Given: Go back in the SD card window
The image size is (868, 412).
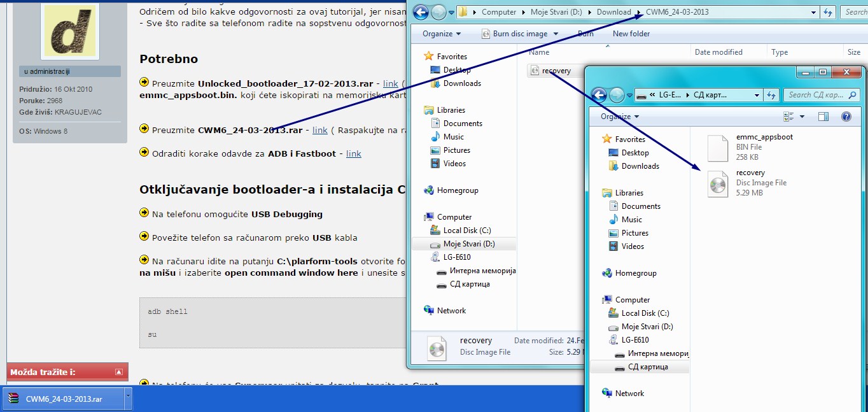Looking at the screenshot, I should tap(599, 95).
